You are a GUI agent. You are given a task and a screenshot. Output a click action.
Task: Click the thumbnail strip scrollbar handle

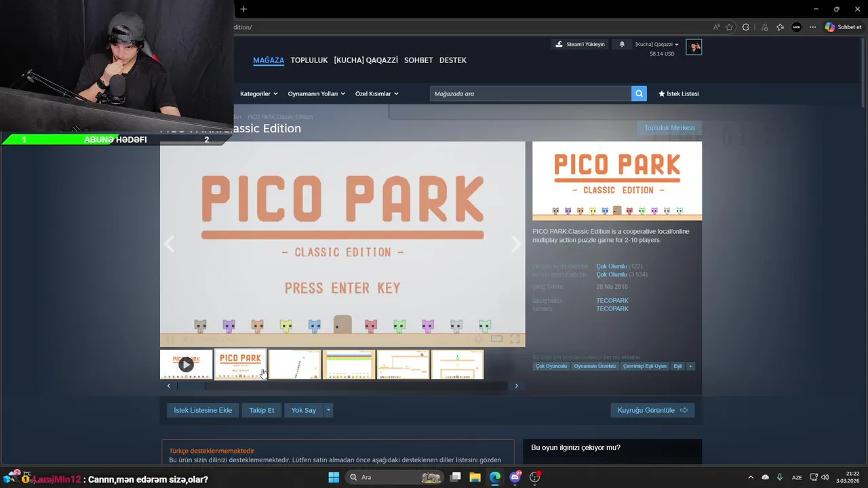click(191, 386)
